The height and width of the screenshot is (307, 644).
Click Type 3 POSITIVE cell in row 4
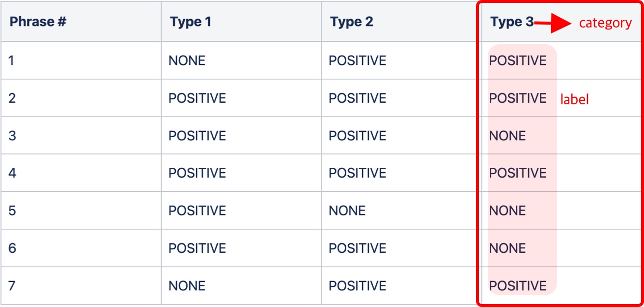point(518,173)
